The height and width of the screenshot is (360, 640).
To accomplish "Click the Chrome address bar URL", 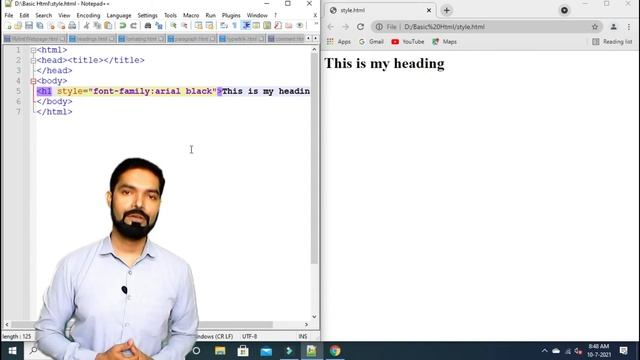I will pos(444,27).
